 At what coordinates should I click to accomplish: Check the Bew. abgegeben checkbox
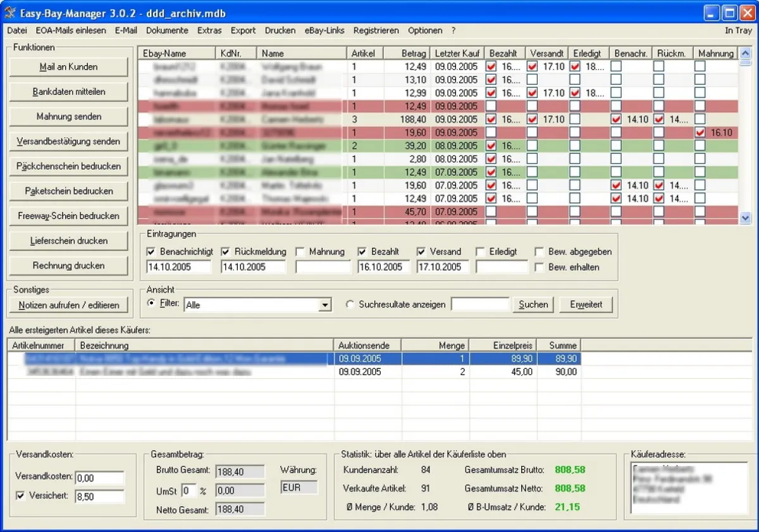(539, 252)
